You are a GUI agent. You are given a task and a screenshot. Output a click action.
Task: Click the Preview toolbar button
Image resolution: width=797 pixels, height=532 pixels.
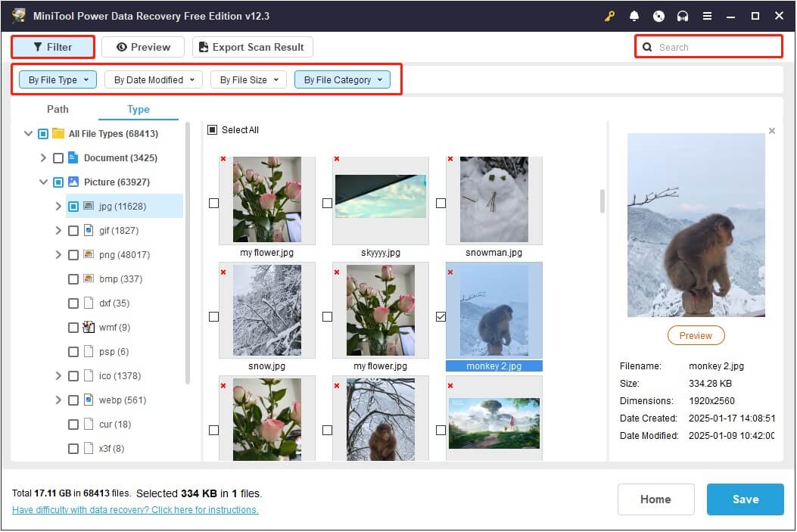[x=143, y=47]
